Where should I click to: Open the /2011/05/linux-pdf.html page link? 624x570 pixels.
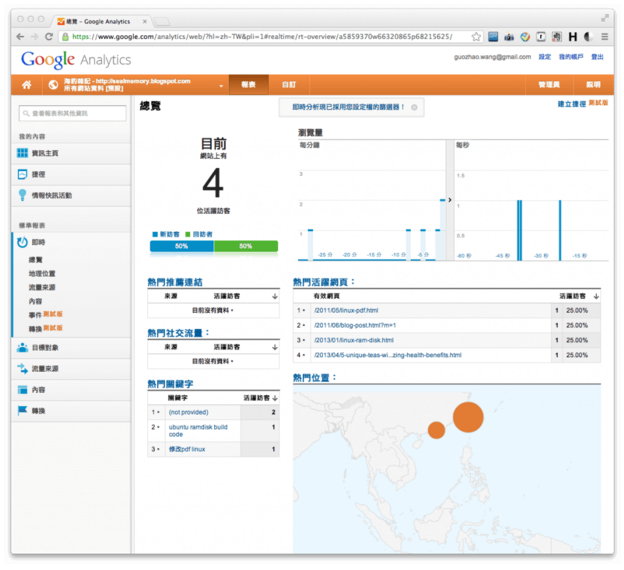tap(346, 310)
